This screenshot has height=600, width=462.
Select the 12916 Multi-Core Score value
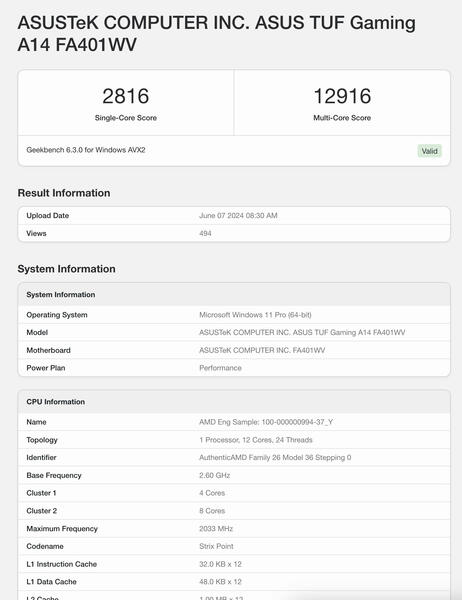click(342, 96)
